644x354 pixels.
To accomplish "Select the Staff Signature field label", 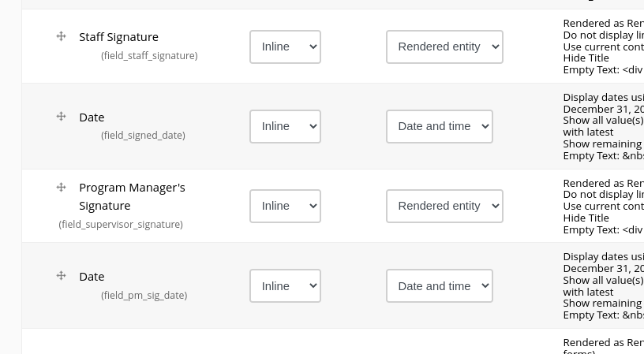I will (118, 37).
